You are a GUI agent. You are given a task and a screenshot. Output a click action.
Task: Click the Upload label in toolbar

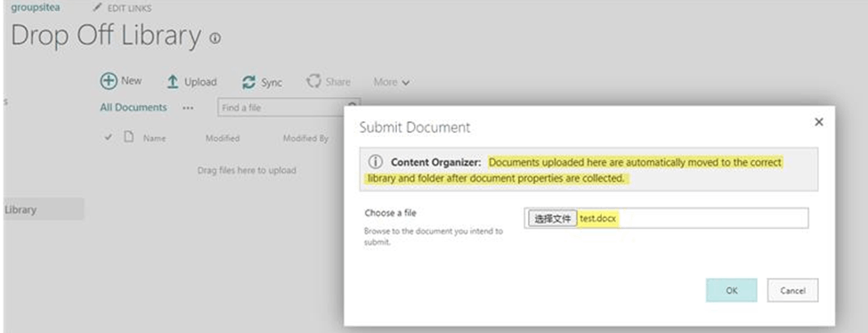pos(200,82)
